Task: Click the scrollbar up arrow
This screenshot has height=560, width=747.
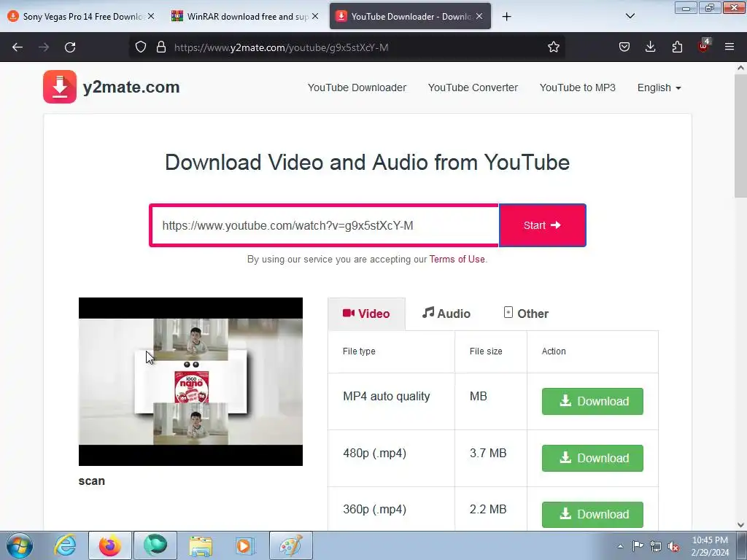Action: click(x=740, y=68)
